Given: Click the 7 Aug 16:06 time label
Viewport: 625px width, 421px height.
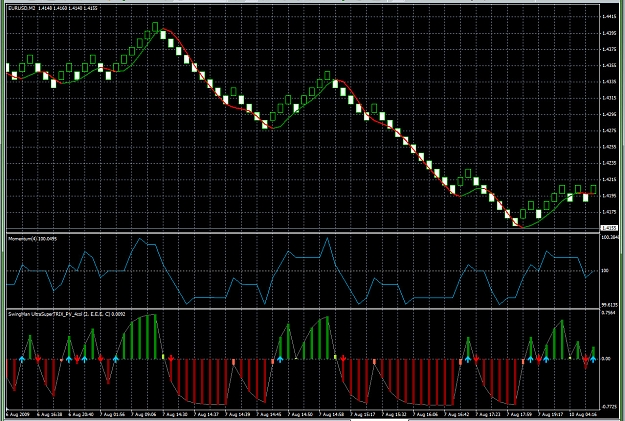Looking at the screenshot, I should [x=426, y=415].
